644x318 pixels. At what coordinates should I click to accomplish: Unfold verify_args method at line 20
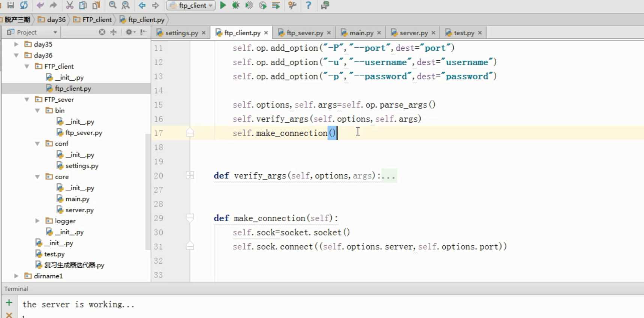tap(190, 175)
